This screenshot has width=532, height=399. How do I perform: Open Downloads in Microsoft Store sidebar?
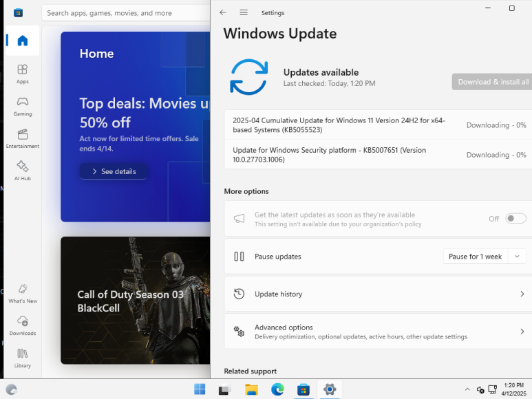(x=23, y=326)
